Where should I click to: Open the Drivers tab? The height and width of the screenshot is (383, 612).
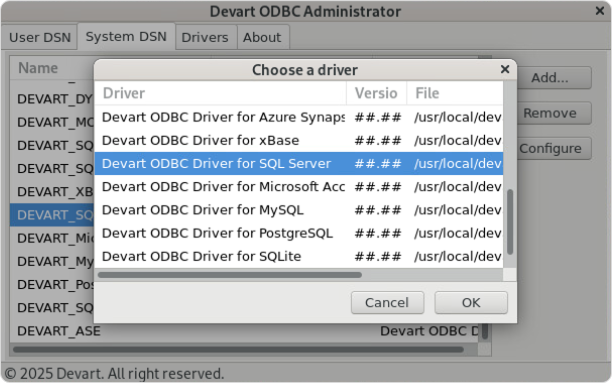click(x=205, y=37)
